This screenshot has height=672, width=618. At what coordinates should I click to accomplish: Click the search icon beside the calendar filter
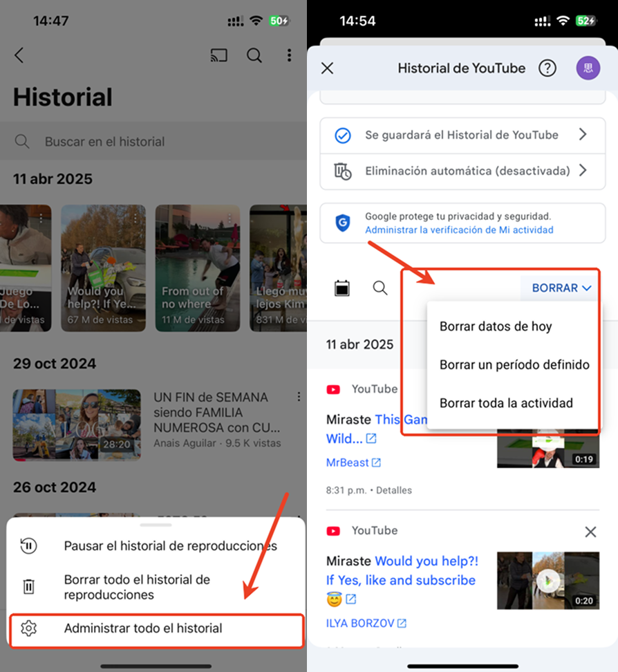[x=380, y=288]
